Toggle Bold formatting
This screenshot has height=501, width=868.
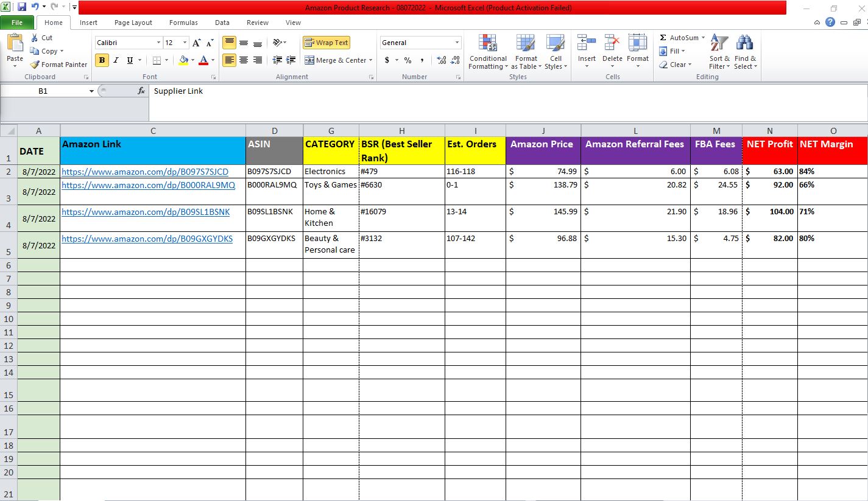102,60
